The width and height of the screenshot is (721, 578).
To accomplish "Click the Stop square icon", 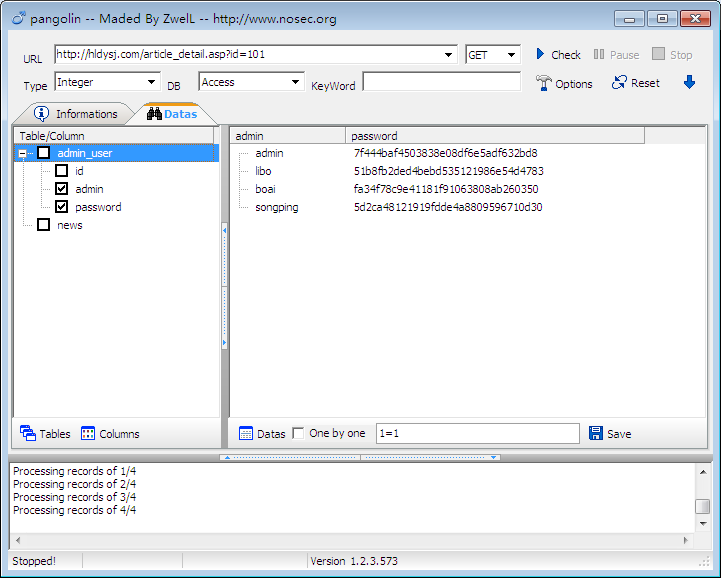I will [658, 54].
